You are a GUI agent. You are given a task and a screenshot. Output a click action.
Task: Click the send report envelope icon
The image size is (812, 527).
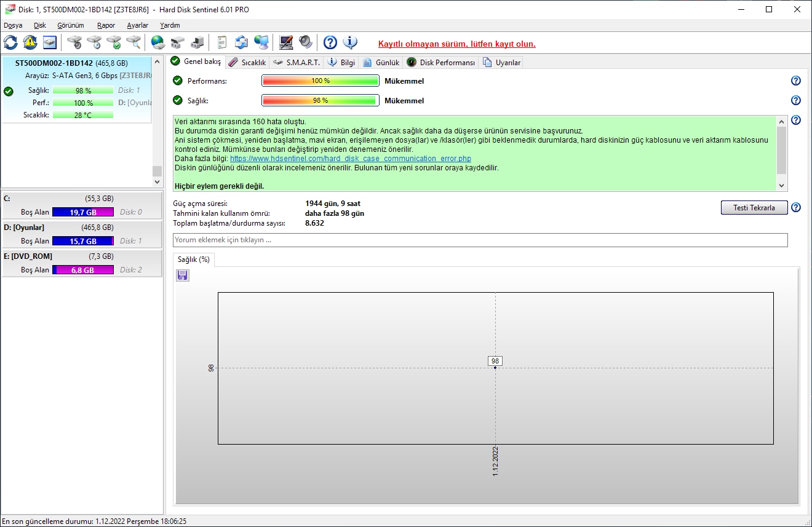coord(242,42)
